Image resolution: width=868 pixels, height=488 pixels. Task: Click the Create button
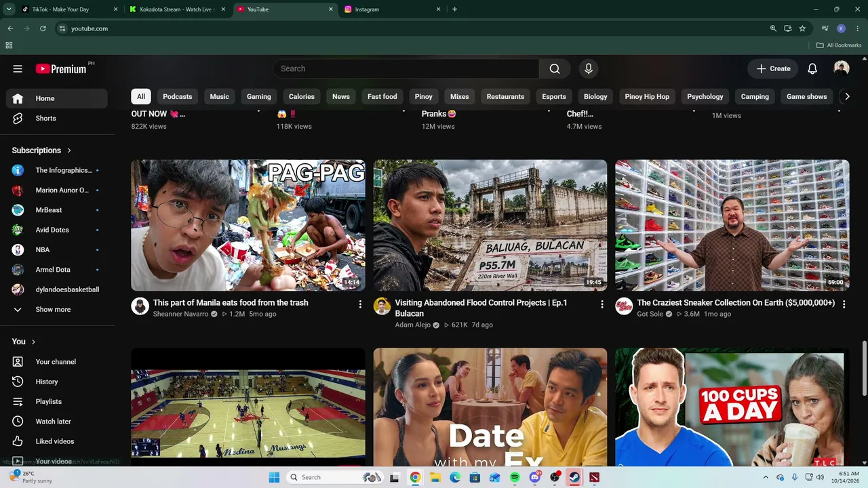[773, 68]
